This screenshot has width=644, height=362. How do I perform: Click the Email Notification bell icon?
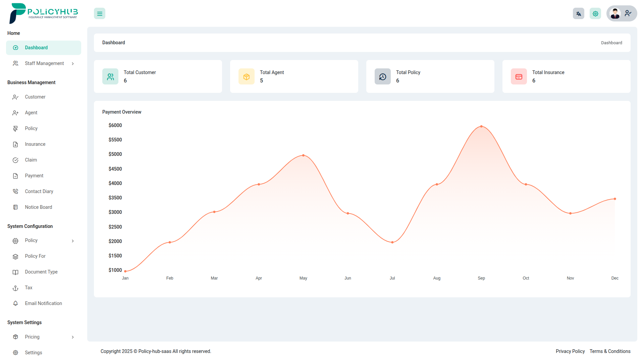tap(15, 304)
